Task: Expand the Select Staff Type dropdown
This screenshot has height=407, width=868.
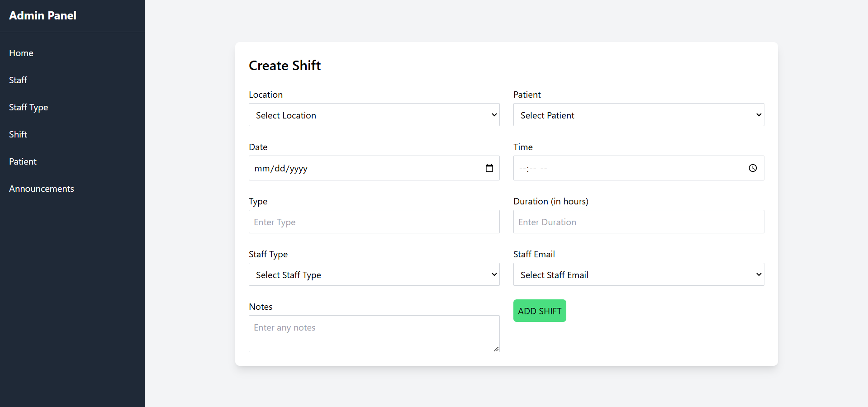Action: pos(374,274)
